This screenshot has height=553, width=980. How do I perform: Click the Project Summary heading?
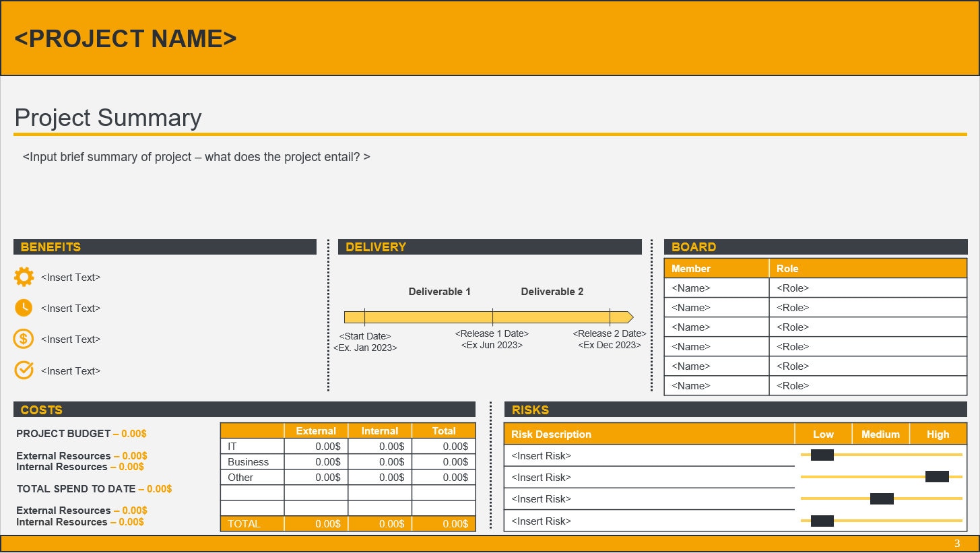[x=108, y=118]
